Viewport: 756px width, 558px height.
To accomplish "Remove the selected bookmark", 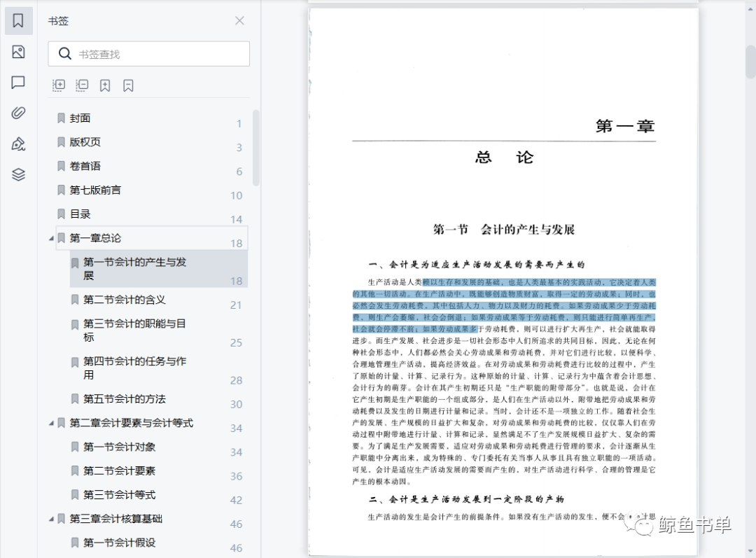I will (x=129, y=85).
